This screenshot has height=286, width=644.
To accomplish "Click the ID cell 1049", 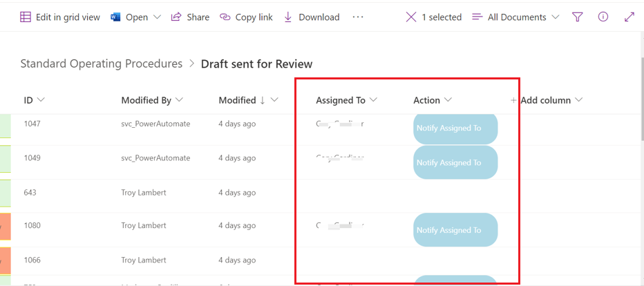I will tap(32, 158).
